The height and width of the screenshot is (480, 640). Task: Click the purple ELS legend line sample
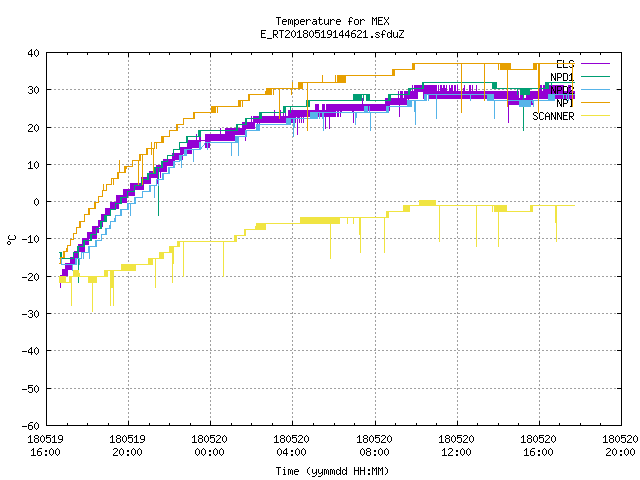pos(595,64)
